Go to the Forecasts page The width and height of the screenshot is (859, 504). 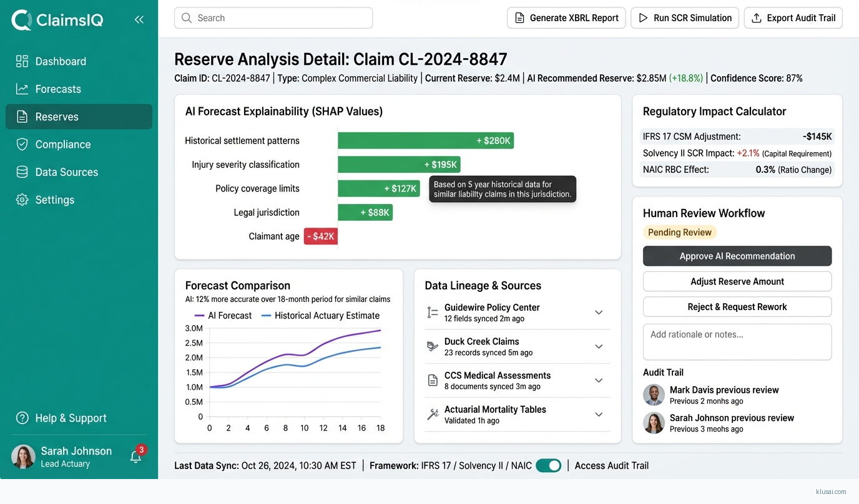(57, 89)
